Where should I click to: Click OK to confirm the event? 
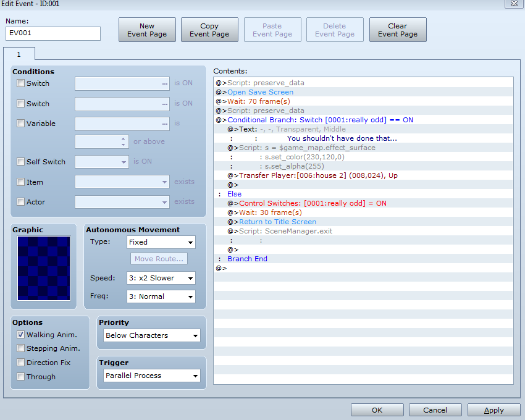(377, 410)
